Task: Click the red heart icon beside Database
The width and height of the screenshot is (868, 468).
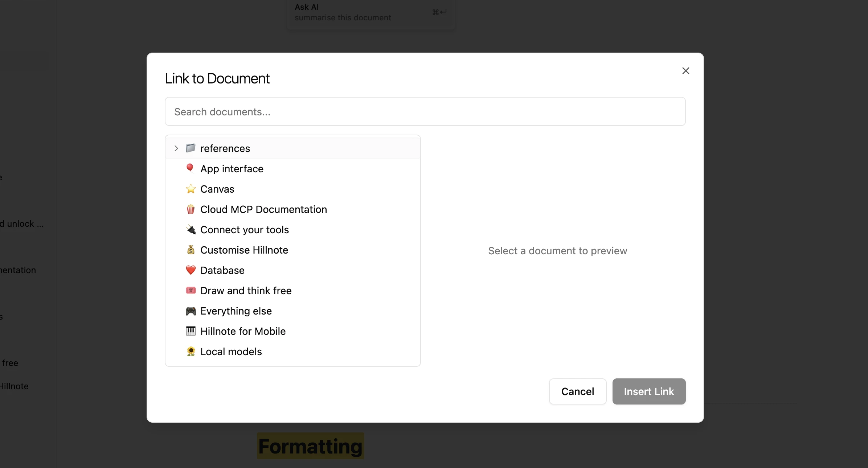Action: point(191,270)
